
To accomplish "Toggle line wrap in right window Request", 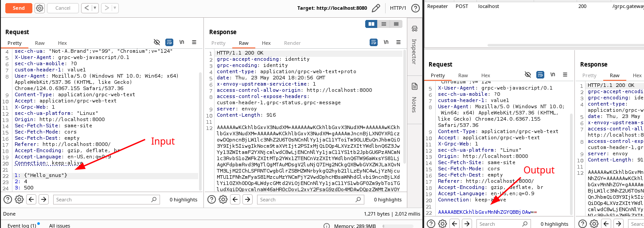I will click(x=540, y=75).
